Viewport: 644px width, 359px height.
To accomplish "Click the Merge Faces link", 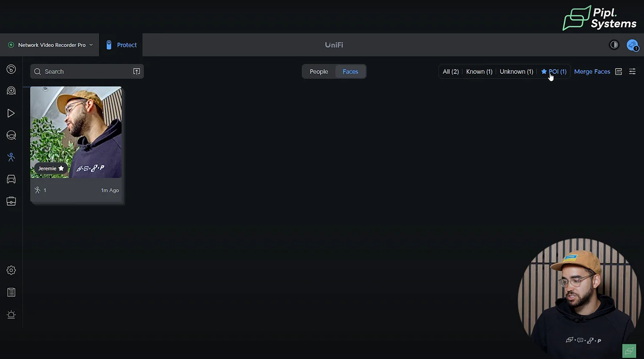I will pos(592,72).
